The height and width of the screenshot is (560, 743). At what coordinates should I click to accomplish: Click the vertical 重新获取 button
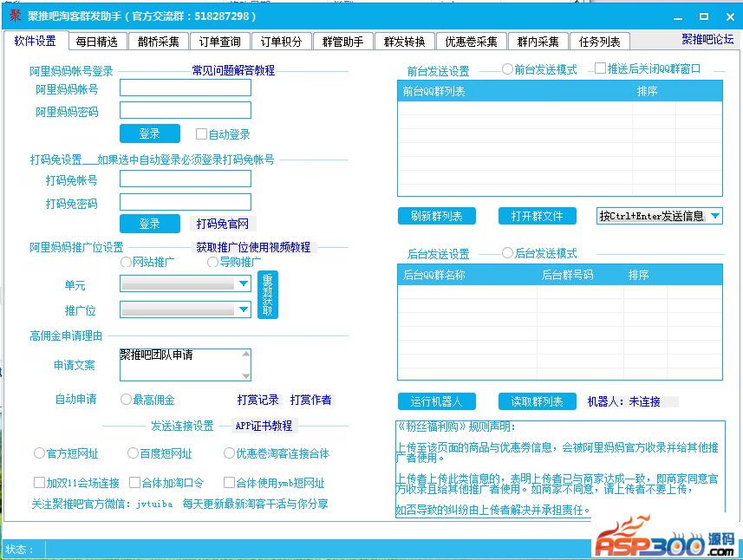click(268, 295)
